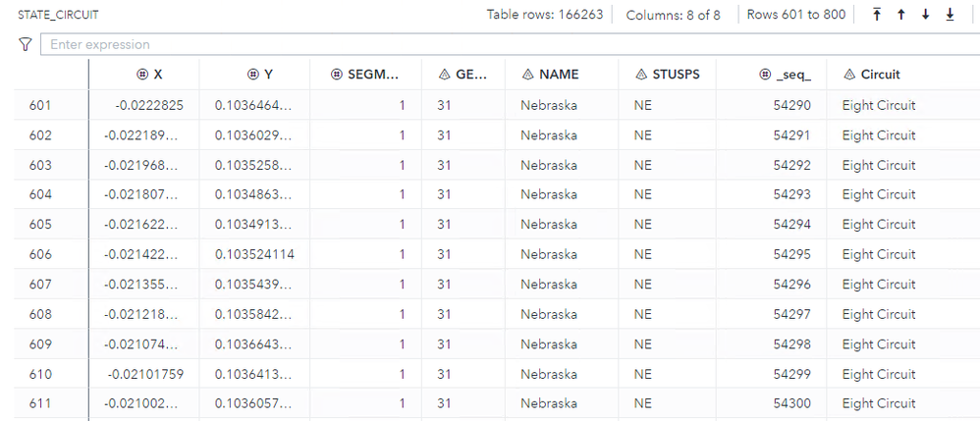Click the character type icon beside STUSPS
Viewport: 980px width, 421px height.
(x=640, y=75)
